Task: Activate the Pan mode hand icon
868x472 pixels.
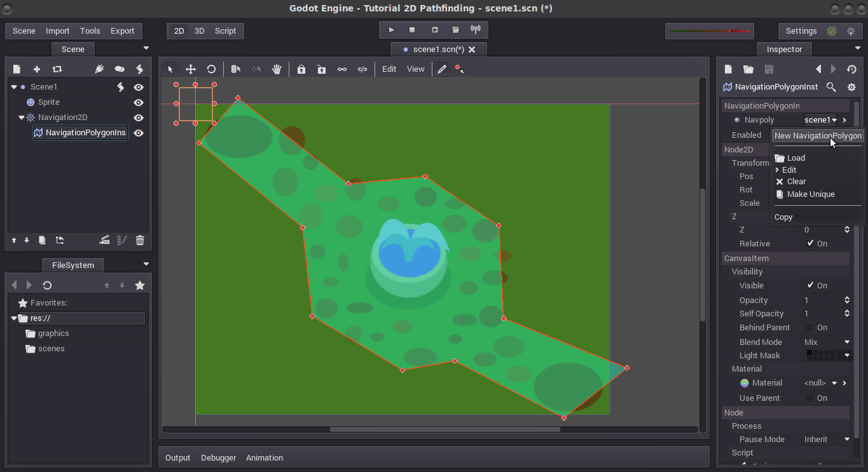Action: point(277,69)
